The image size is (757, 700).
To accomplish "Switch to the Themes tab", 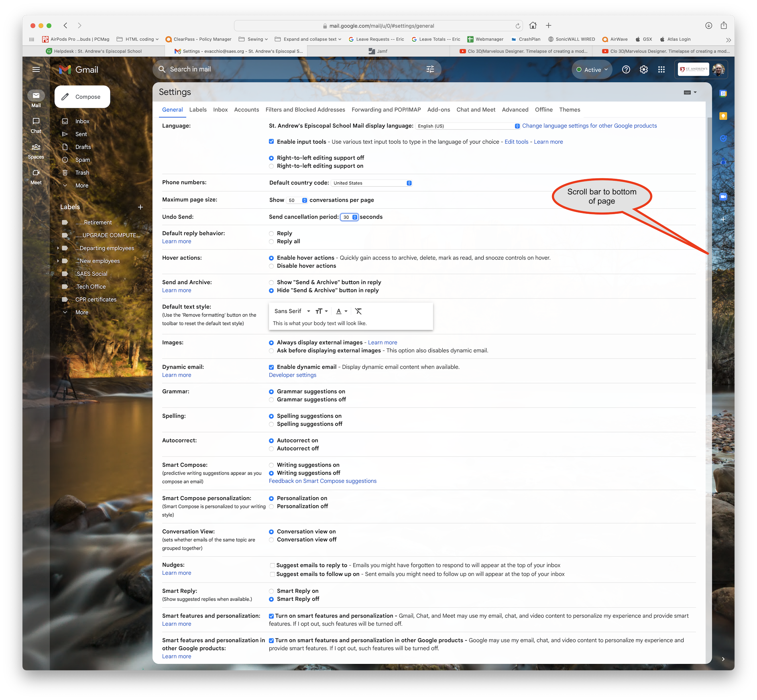I will (570, 110).
